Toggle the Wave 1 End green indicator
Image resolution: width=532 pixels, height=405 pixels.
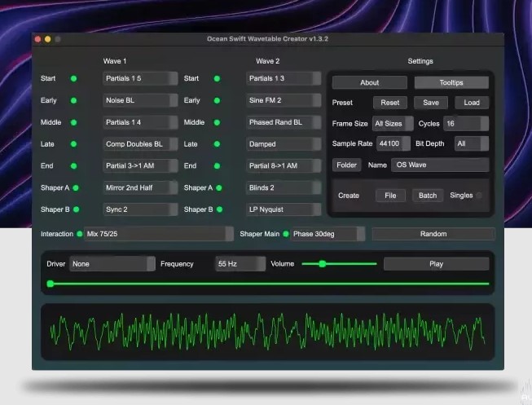pos(73,166)
